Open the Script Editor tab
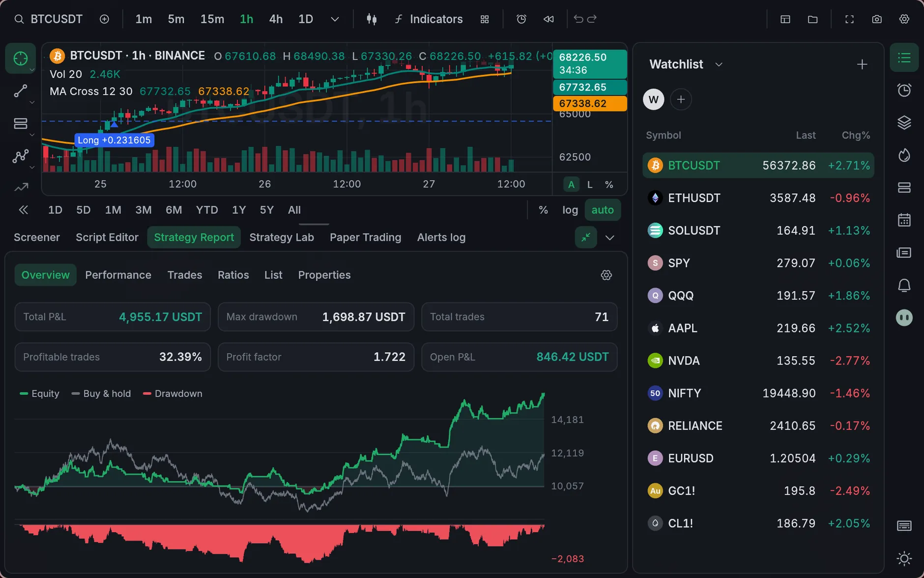The height and width of the screenshot is (578, 924). 107,238
